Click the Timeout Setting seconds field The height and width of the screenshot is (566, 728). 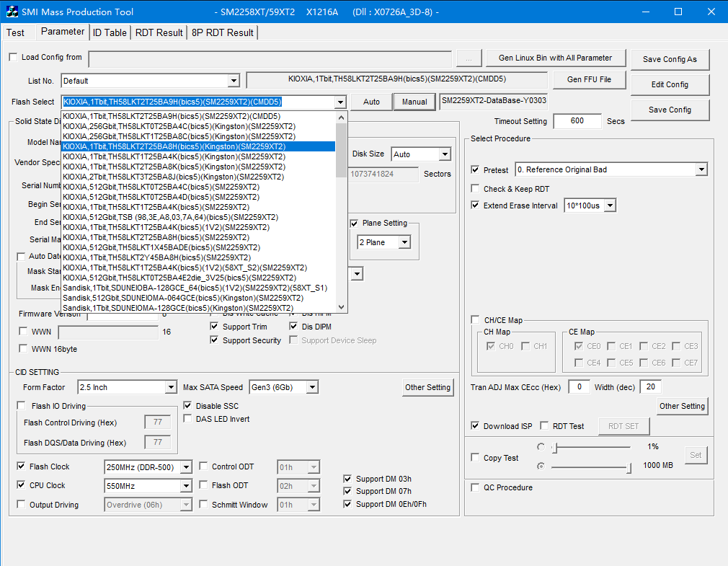(x=577, y=121)
